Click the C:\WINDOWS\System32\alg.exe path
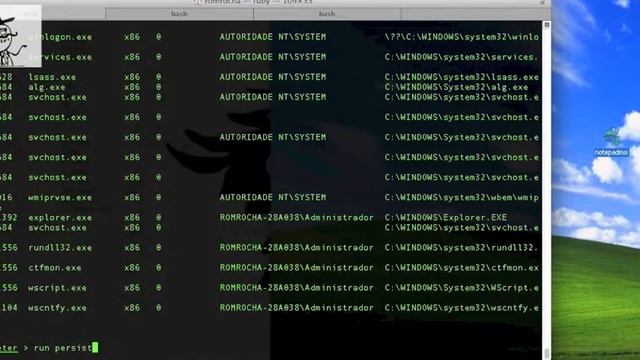Image resolution: width=640 pixels, height=360 pixels. 456,87
